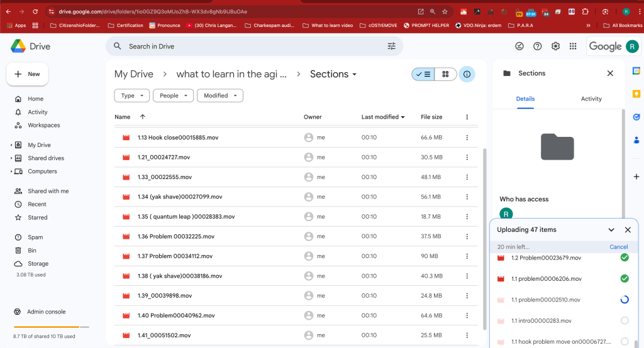
Task: Open the Google apps grid launcher
Action: click(573, 46)
